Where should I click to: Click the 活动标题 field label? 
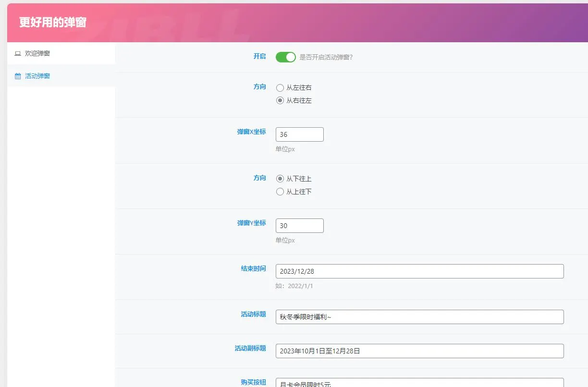253,314
